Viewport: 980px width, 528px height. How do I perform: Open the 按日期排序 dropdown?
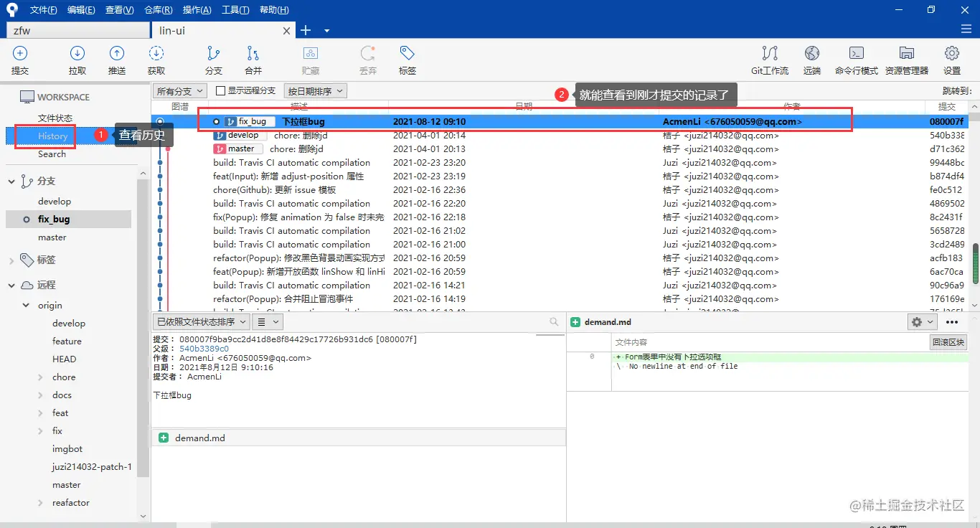pos(315,91)
